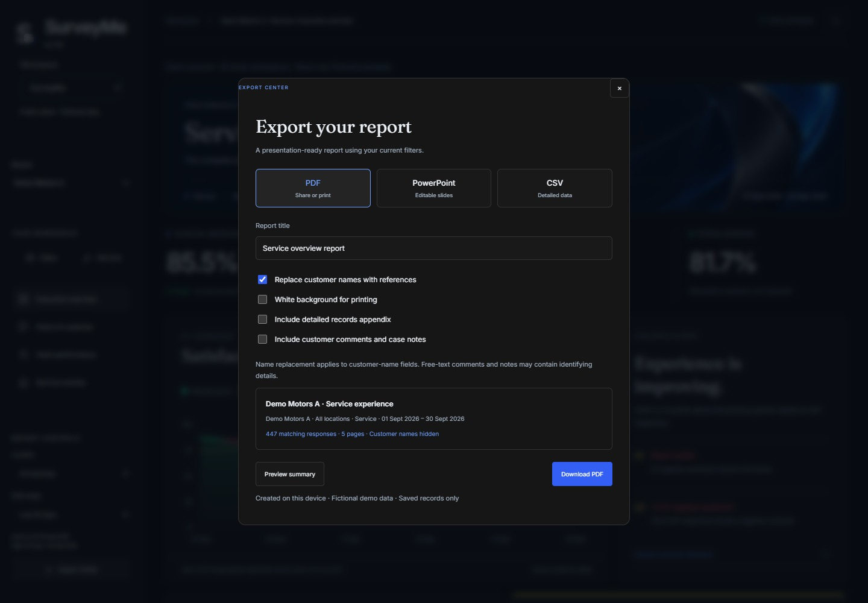868x603 pixels.
Task: Click the "Report title" field label
Action: 272,226
